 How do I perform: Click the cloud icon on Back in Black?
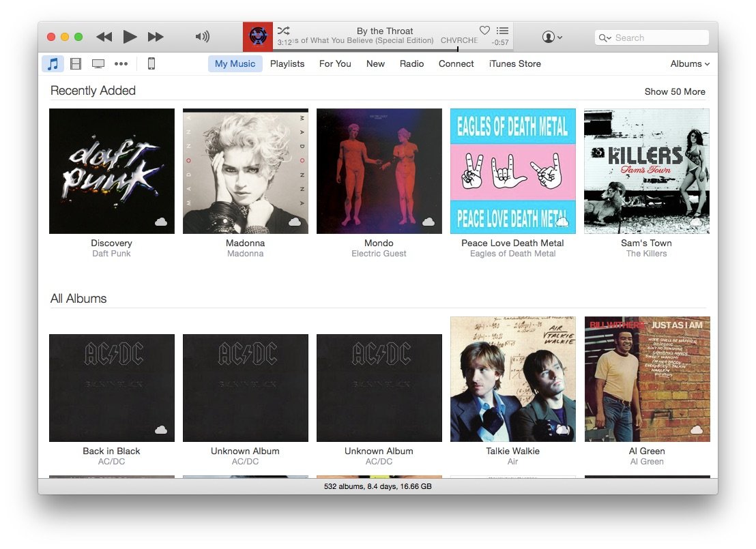click(x=161, y=430)
